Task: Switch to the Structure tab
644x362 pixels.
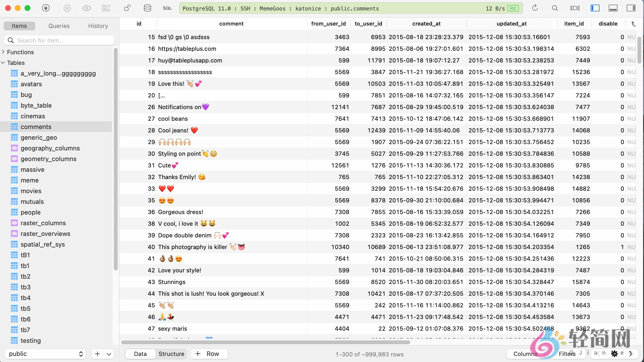Action: 171,354
